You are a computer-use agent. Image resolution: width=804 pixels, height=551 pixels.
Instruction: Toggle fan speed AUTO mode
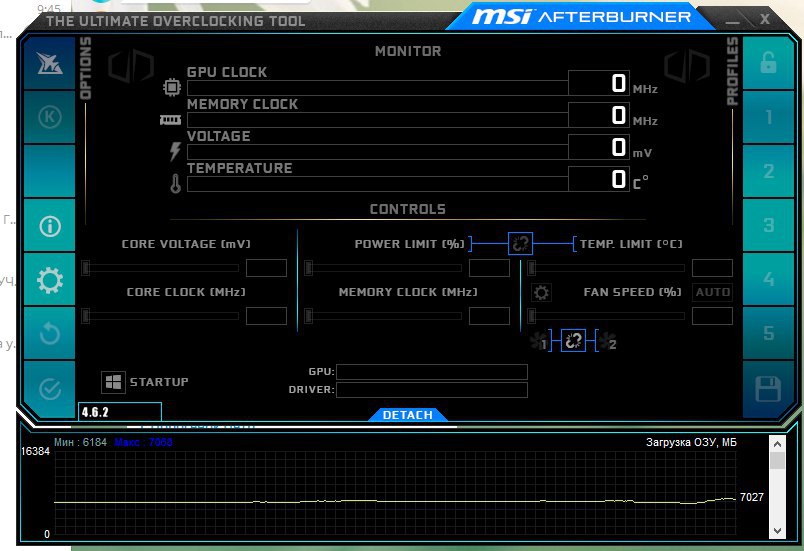point(712,292)
